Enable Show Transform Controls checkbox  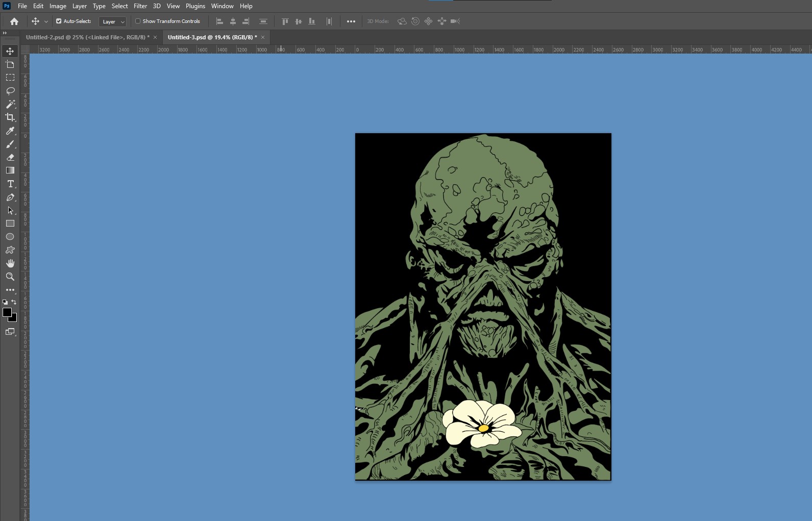click(x=138, y=21)
